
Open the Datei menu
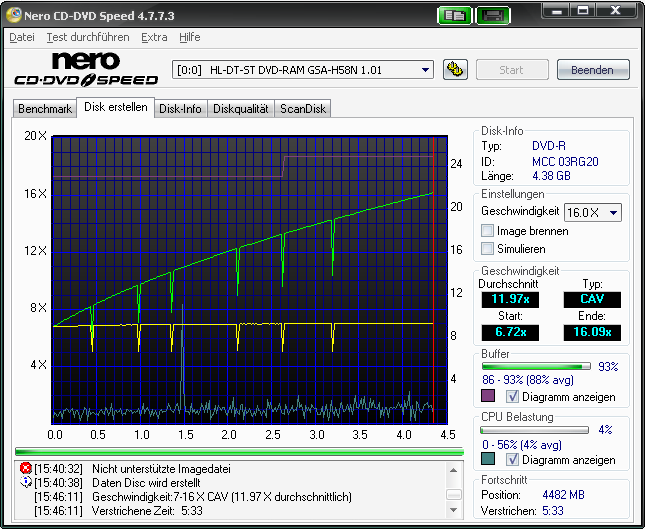pos(22,37)
